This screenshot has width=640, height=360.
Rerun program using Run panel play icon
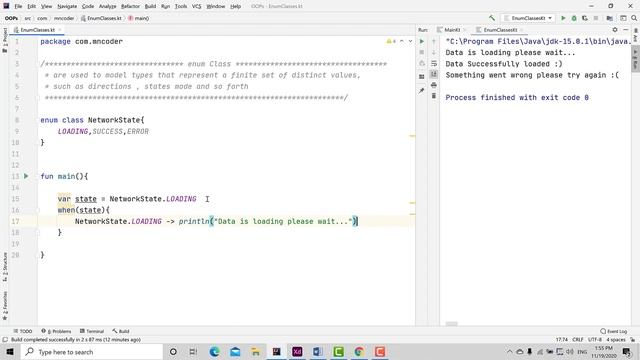coord(422,41)
